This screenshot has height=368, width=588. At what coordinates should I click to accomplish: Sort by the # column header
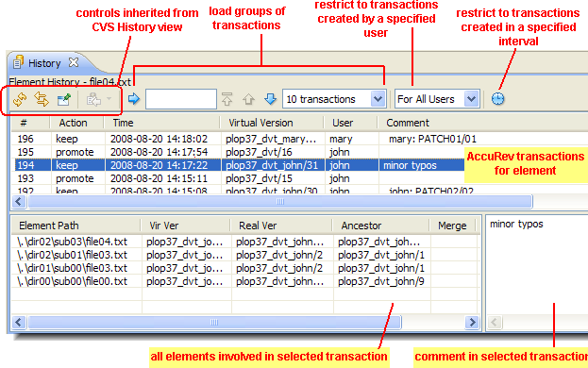(30, 123)
